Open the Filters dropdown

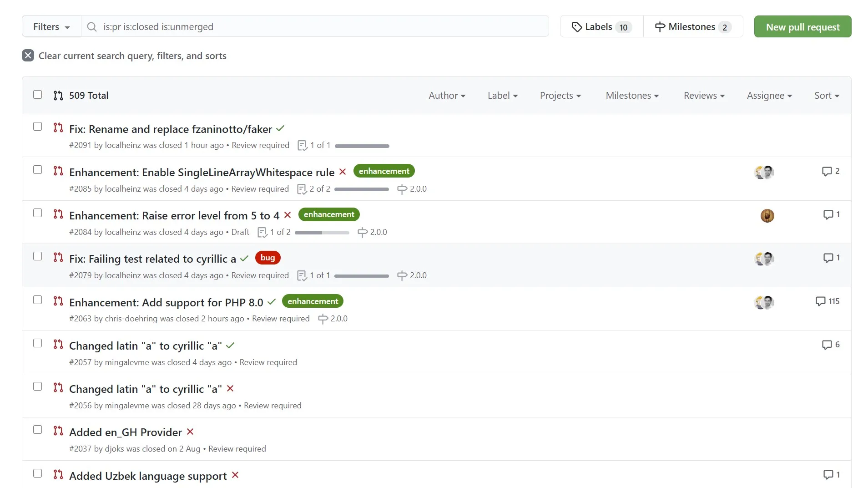click(x=51, y=27)
